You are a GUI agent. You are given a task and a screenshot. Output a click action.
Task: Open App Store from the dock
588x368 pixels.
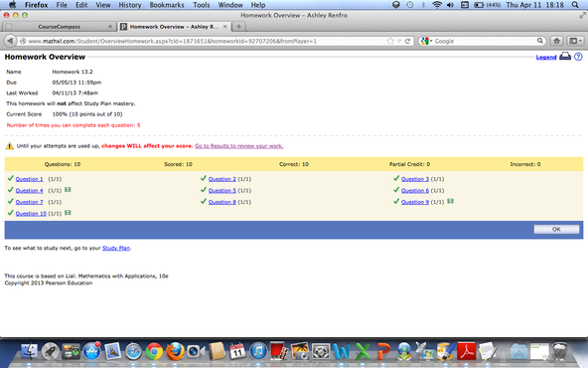pos(91,352)
